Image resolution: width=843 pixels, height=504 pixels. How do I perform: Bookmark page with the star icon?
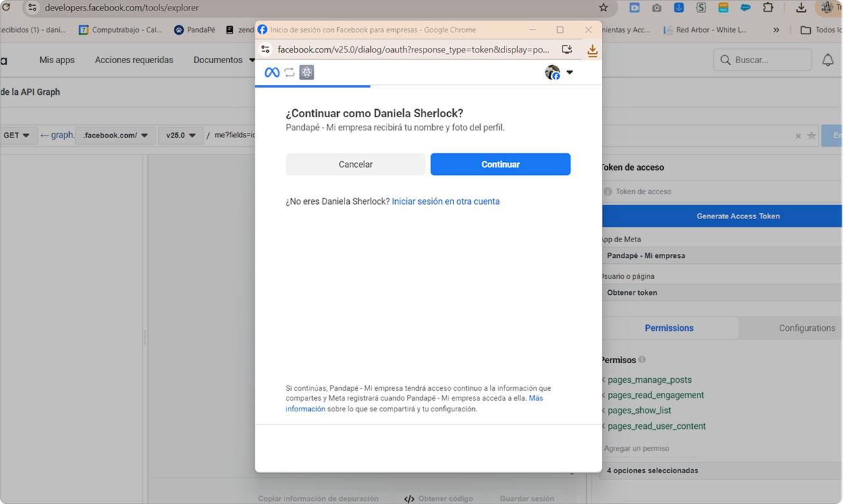(603, 8)
